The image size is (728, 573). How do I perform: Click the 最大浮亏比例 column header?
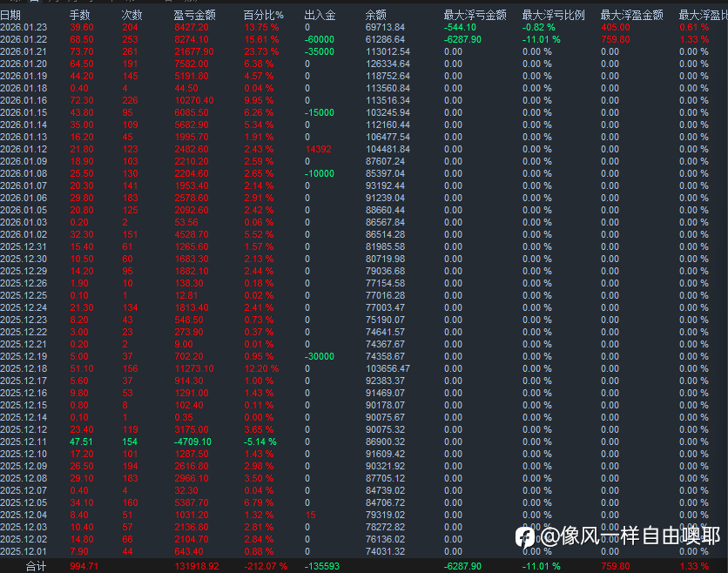[x=554, y=16]
